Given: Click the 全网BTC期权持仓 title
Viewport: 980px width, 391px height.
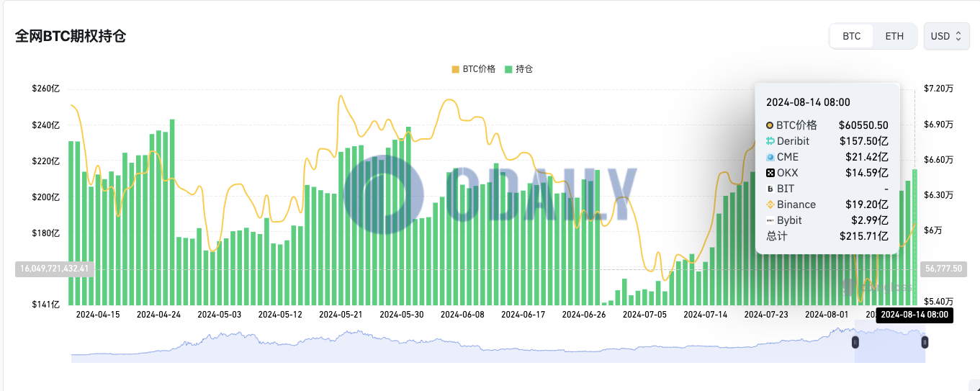Looking at the screenshot, I should click(71, 36).
